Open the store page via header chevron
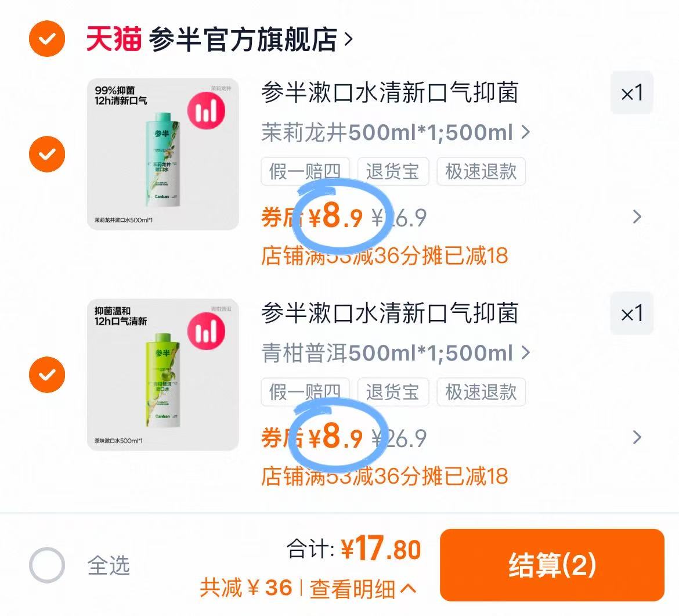The image size is (679, 616). point(349,39)
